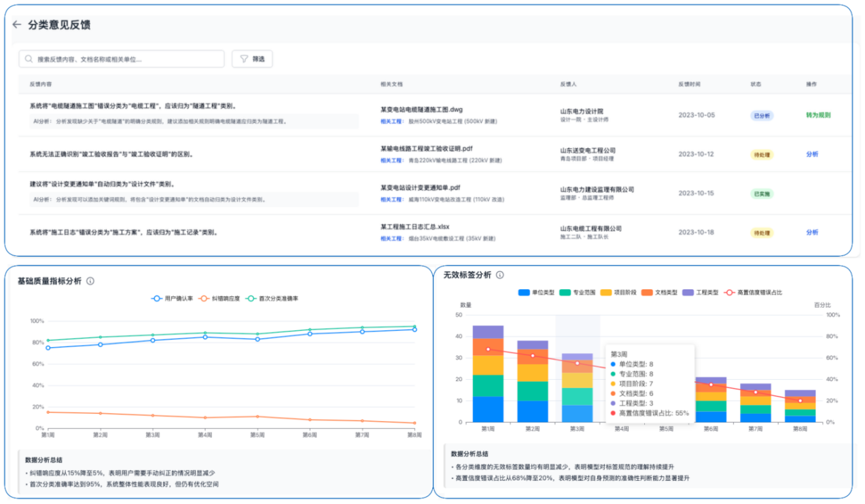865x504 pixels.
Task: Click the magnifier icon in search box
Action: 29,59
